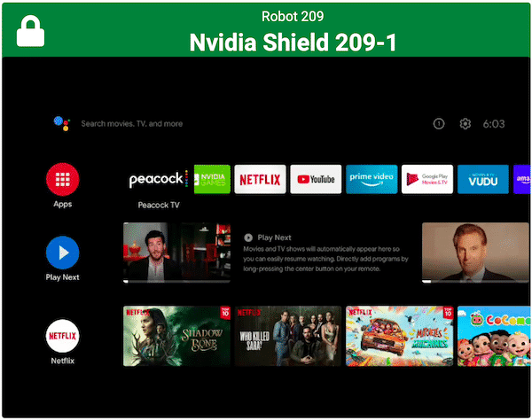
Task: Launch Google Play Movies & TV tile
Action: click(x=427, y=179)
